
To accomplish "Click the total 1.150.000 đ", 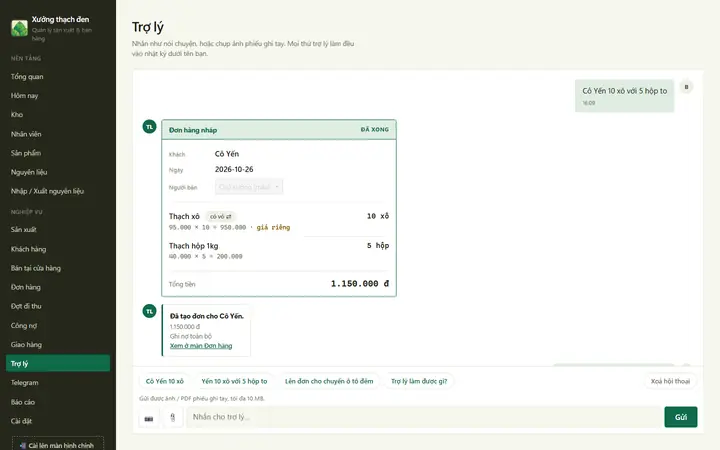I will (x=360, y=284).
